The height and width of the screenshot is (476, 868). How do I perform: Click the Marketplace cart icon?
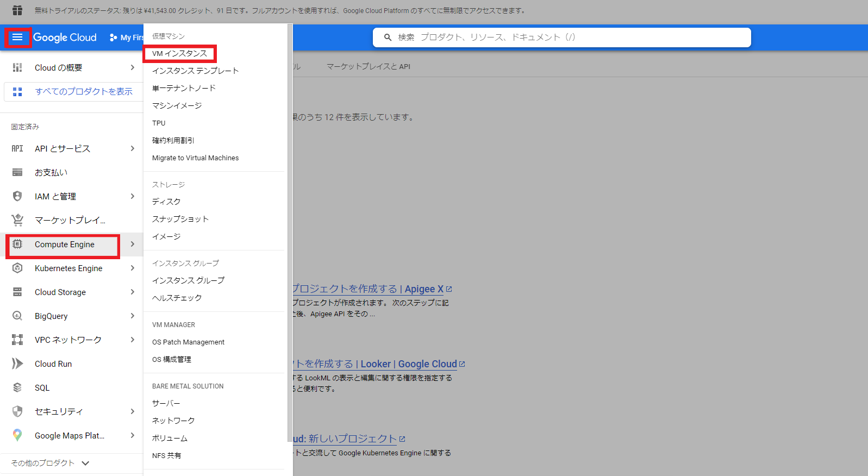pos(17,220)
